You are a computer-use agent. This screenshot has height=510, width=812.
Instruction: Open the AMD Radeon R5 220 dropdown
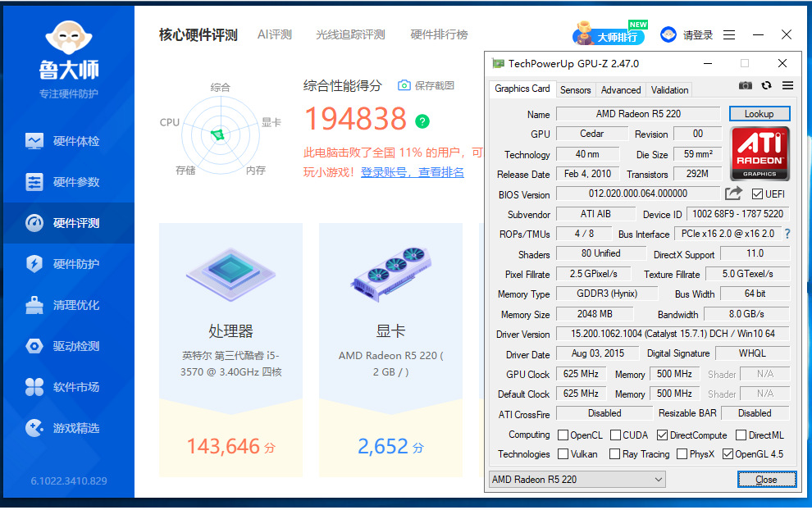(577, 480)
